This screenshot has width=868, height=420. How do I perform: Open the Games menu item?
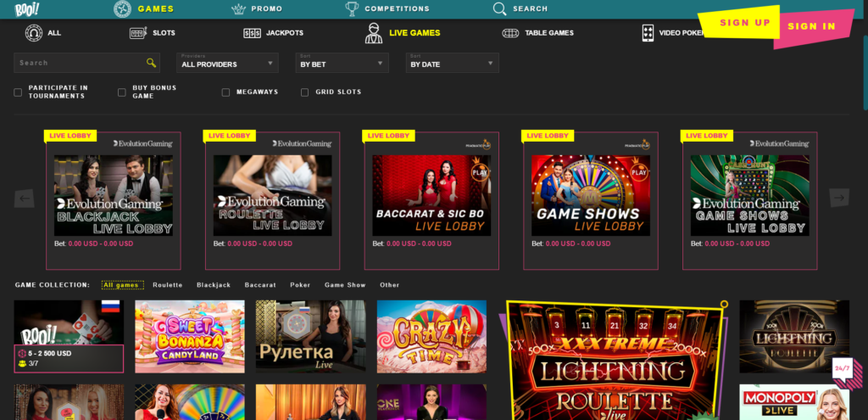pos(156,8)
